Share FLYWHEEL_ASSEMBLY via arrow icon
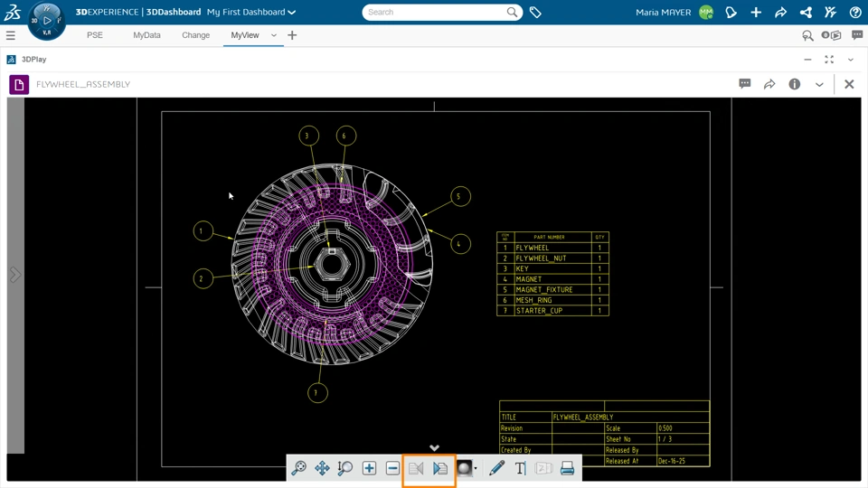This screenshot has height=488, width=868. click(769, 84)
